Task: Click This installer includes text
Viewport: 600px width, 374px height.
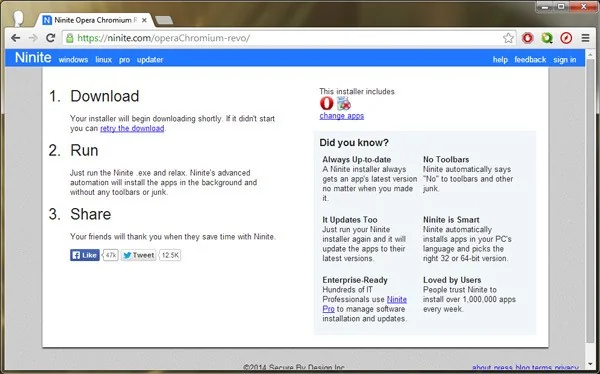Action: pos(357,91)
